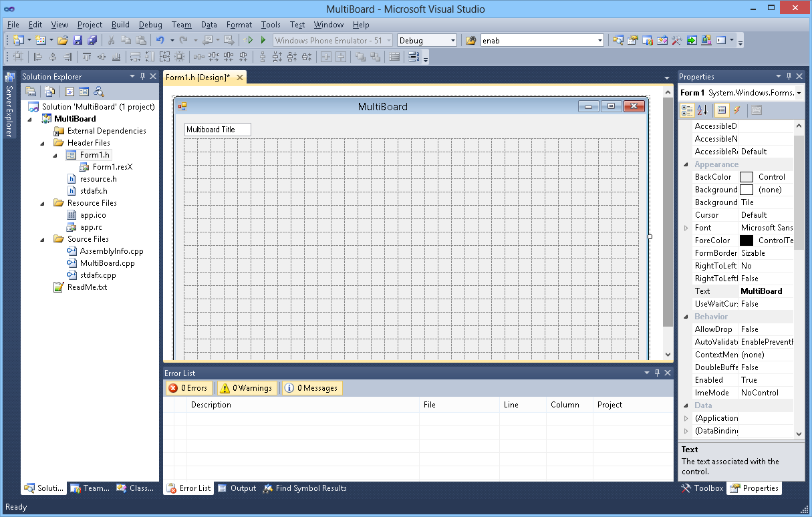
Task: Select the Save All toolbar icon
Action: coord(92,40)
